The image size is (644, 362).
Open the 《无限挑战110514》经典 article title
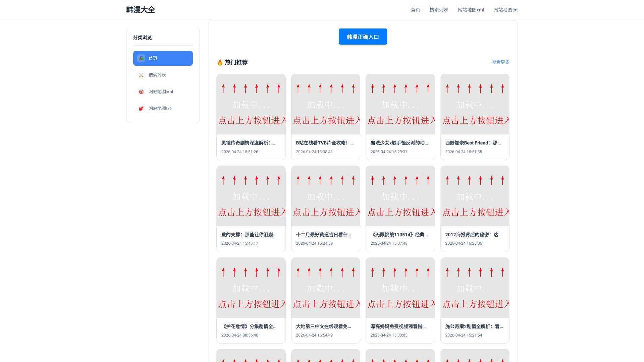399,235
